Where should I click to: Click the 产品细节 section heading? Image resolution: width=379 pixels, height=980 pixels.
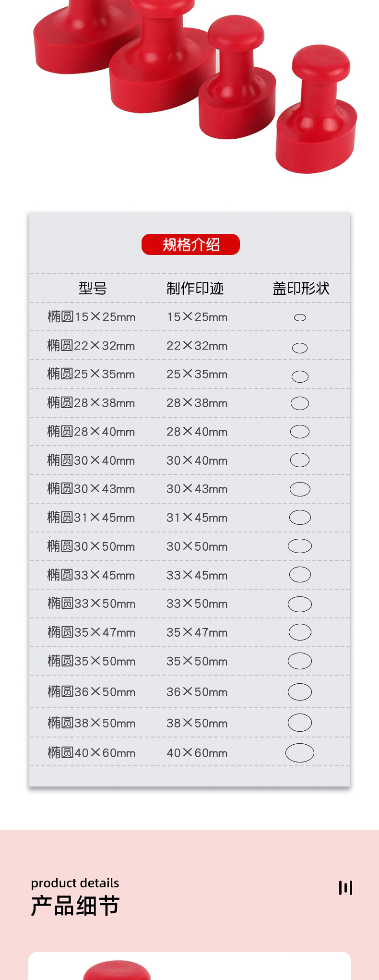(75, 906)
